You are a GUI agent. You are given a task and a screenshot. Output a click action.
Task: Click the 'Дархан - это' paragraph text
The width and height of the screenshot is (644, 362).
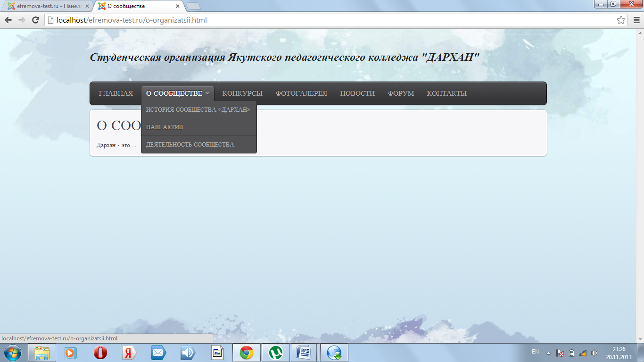coord(117,145)
